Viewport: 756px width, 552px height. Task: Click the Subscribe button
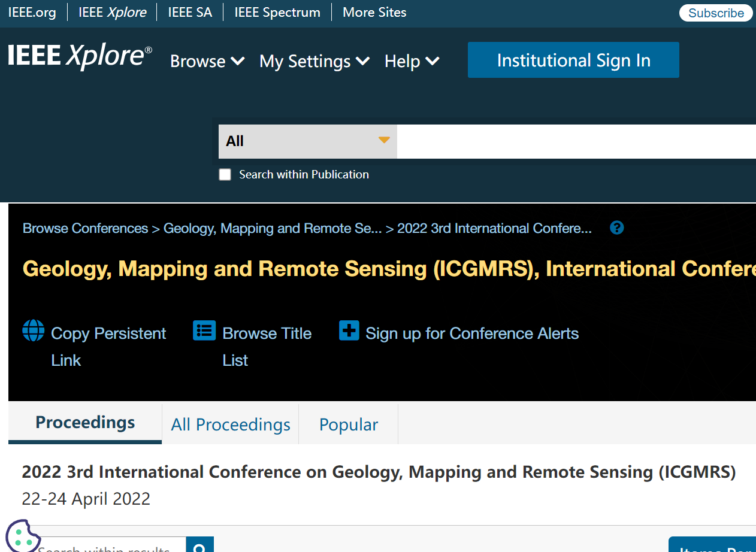point(716,13)
